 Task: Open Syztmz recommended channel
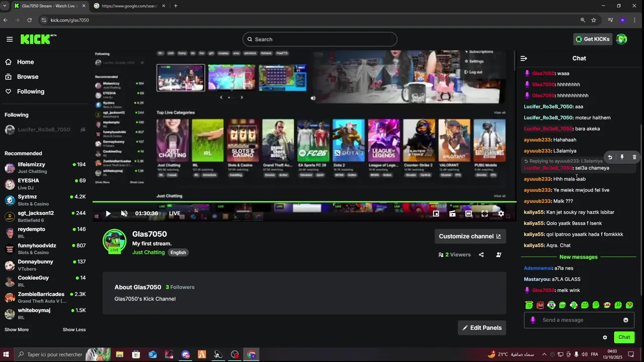click(45, 200)
